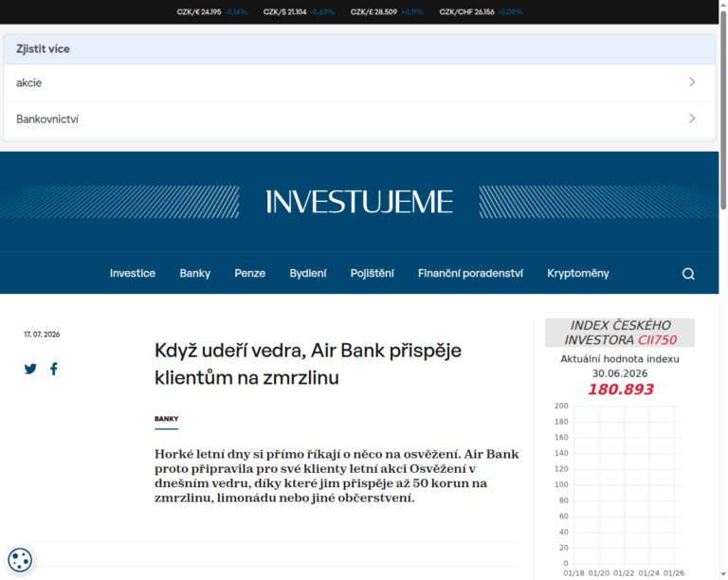Viewport: 728px width, 580px height.
Task: Click the Air Bank article headline
Action: [x=308, y=364]
